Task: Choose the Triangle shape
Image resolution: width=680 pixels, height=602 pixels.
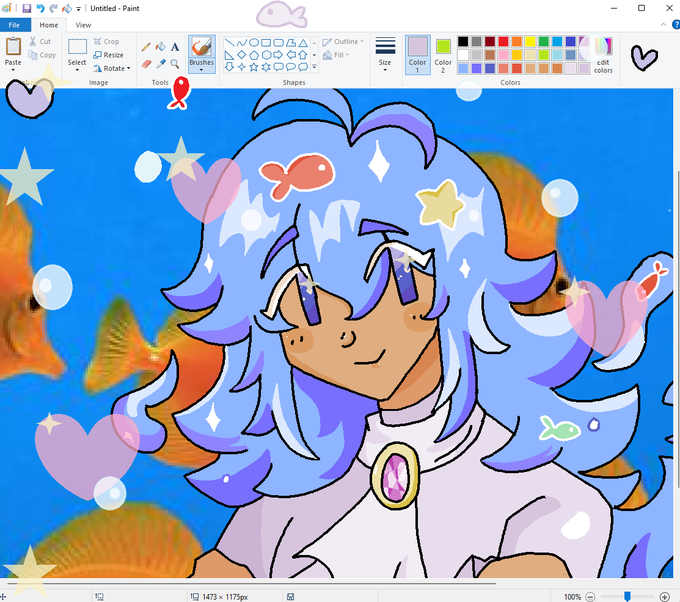Action: pos(303,43)
